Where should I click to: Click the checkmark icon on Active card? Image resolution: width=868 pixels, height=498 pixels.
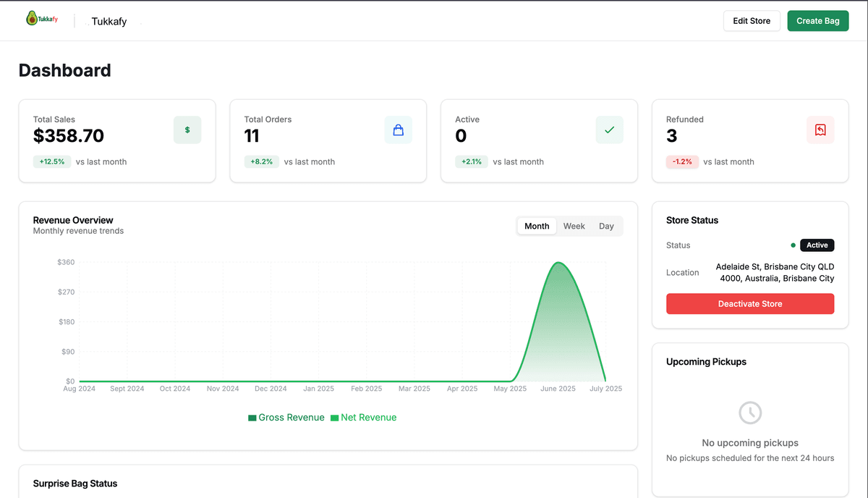(x=609, y=130)
